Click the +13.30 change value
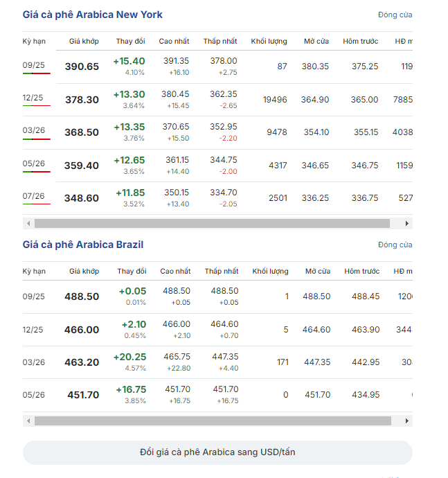Viewport: 448px width, 478px height. pyautogui.click(x=129, y=94)
